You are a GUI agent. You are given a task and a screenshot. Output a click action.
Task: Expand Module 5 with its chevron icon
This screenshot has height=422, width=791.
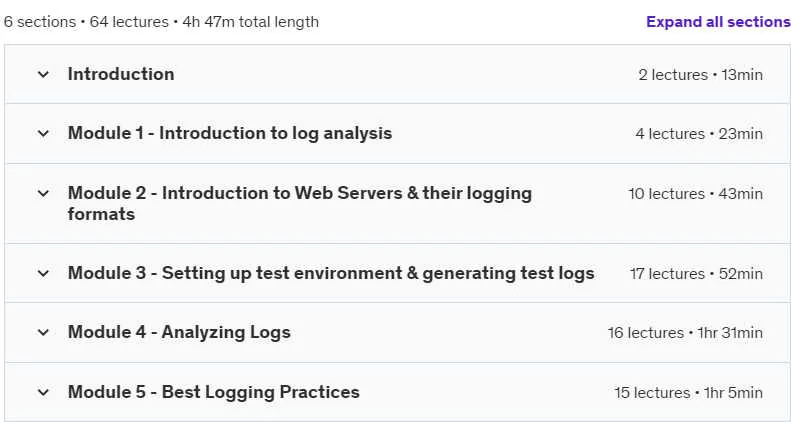coord(43,392)
